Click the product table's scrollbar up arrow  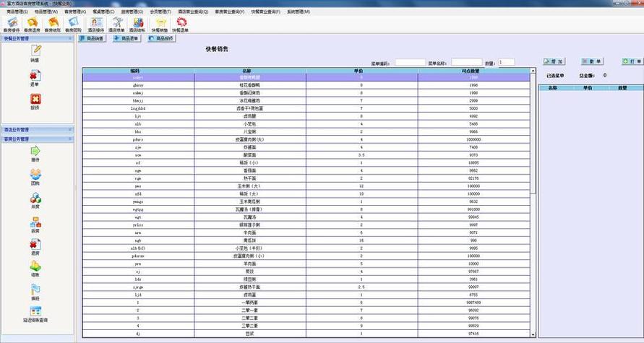coord(533,70)
